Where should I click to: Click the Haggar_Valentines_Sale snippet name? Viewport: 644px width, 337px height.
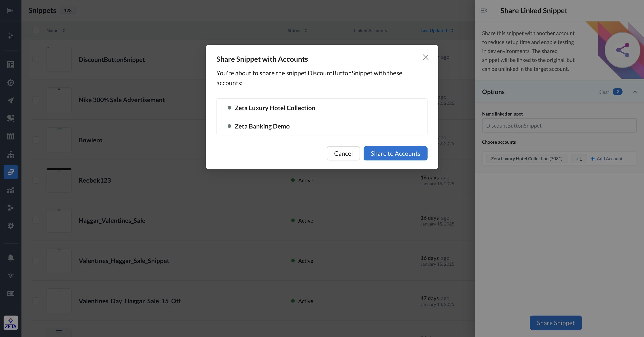tap(112, 221)
